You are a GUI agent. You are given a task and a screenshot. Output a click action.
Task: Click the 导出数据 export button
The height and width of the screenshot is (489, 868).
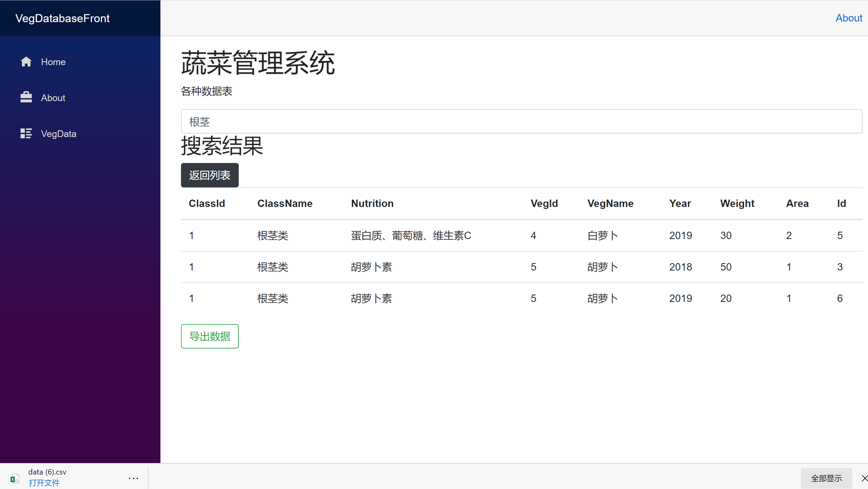[210, 336]
